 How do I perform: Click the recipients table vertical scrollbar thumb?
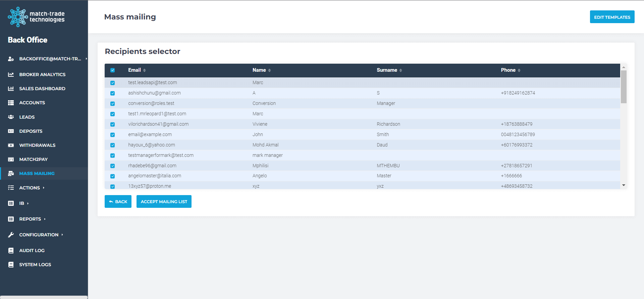click(624, 86)
